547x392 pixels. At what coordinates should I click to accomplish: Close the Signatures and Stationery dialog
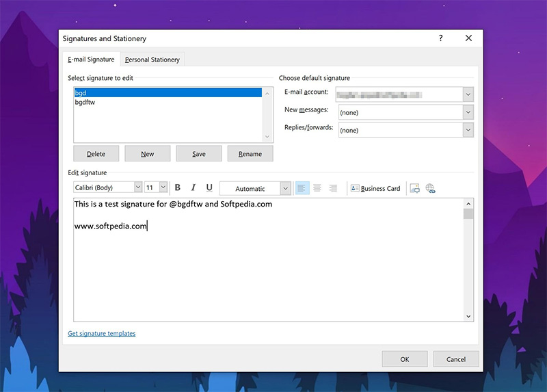point(468,39)
